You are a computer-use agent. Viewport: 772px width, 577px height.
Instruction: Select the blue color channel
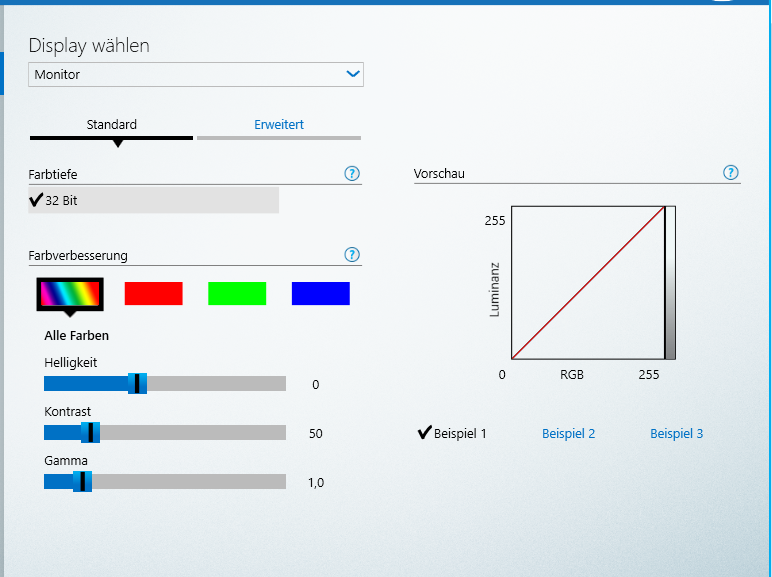pos(320,293)
